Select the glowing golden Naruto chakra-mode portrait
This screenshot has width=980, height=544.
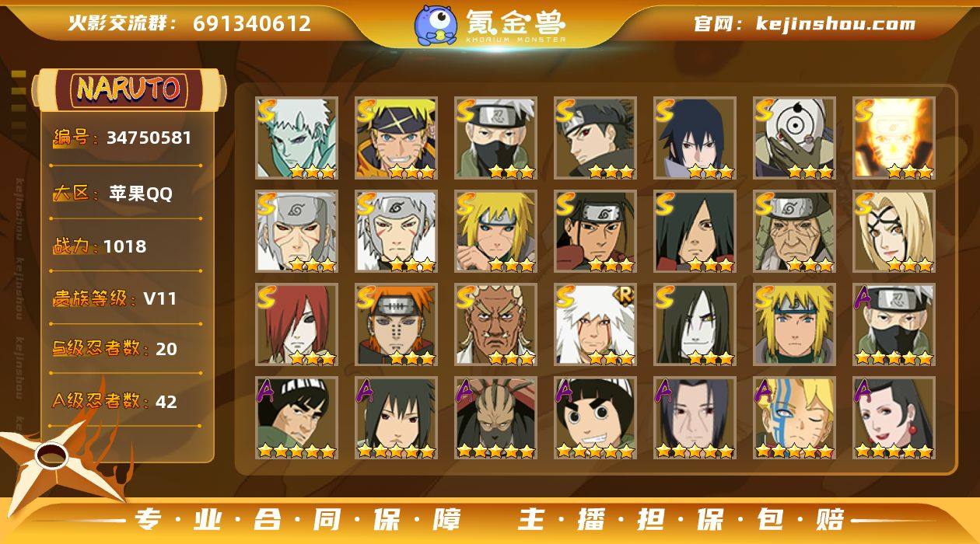[894, 138]
